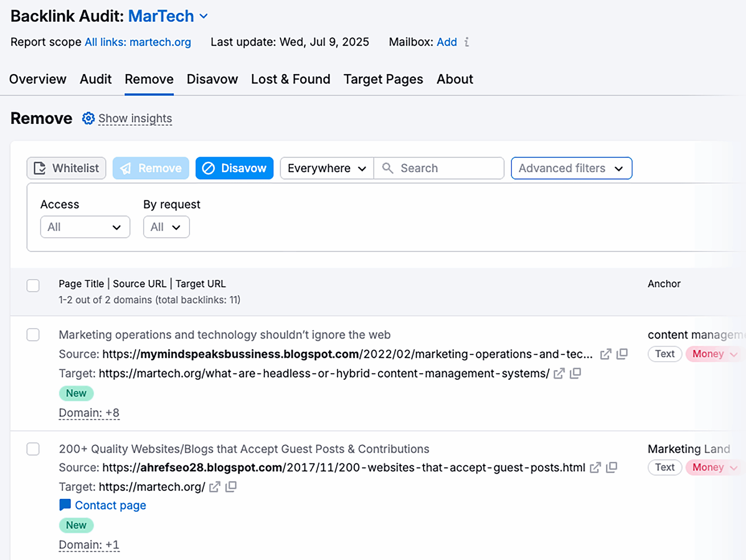Image resolution: width=746 pixels, height=560 pixels.
Task: Open the Lost & Found tab
Action: (x=290, y=79)
